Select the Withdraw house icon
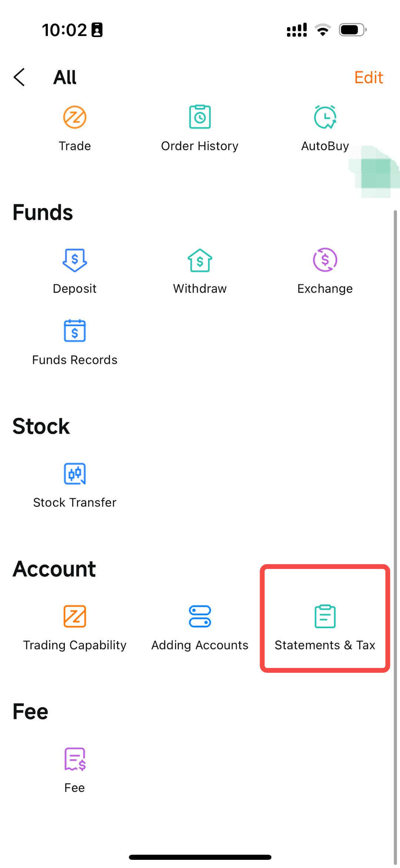400x868 pixels. 200,260
